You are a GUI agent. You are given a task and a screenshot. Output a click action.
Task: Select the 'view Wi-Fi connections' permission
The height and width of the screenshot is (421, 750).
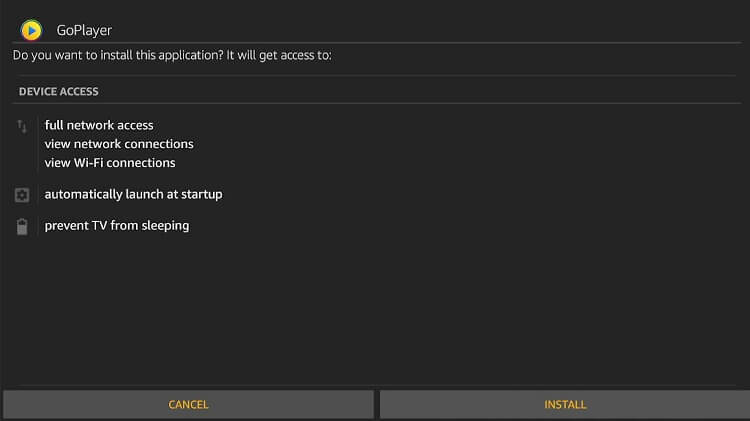pyautogui.click(x=110, y=163)
